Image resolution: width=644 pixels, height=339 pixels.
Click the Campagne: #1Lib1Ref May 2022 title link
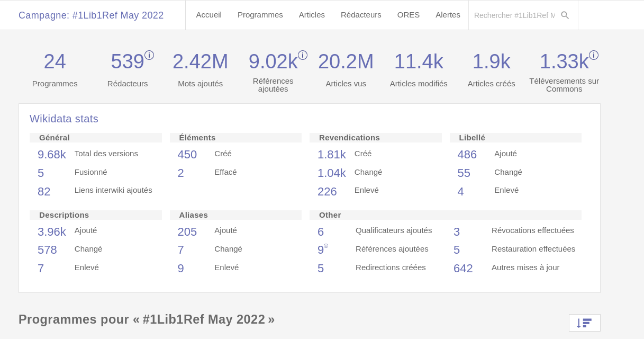pos(91,15)
